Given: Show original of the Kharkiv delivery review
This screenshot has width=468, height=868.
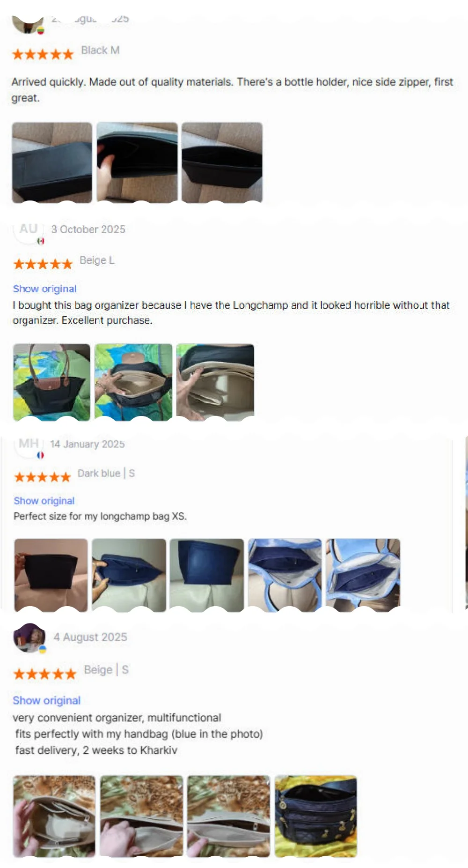Looking at the screenshot, I should click(46, 700).
